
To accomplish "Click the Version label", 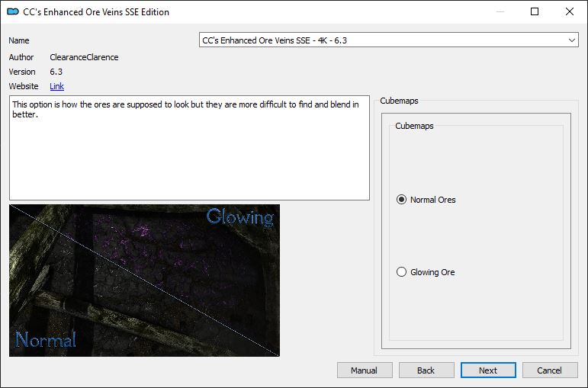I will [22, 72].
